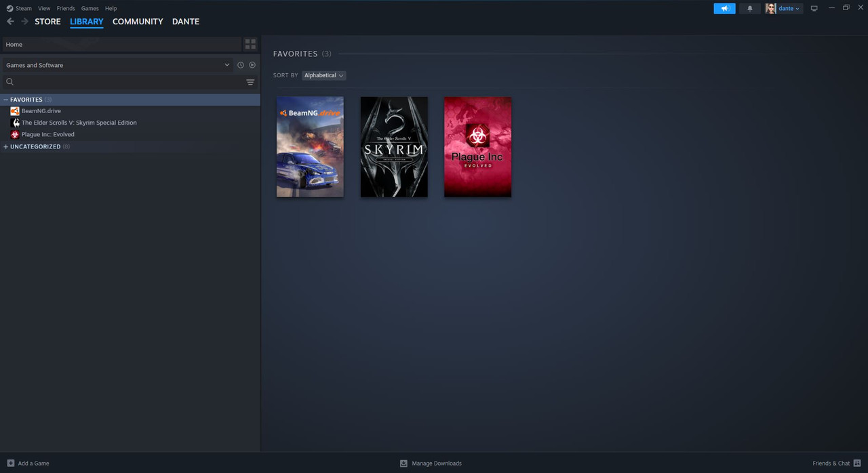Click the Skyrim sidebar icon
The height and width of the screenshot is (473, 868).
[x=15, y=123]
